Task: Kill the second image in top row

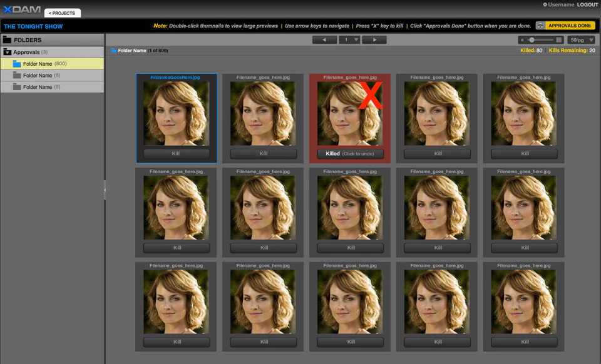Action: coord(264,153)
